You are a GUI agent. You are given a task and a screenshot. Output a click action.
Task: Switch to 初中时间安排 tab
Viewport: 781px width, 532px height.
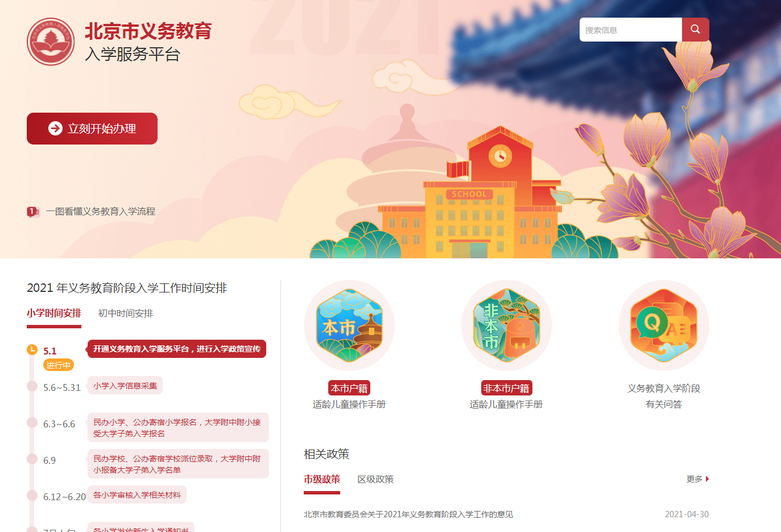(126, 314)
